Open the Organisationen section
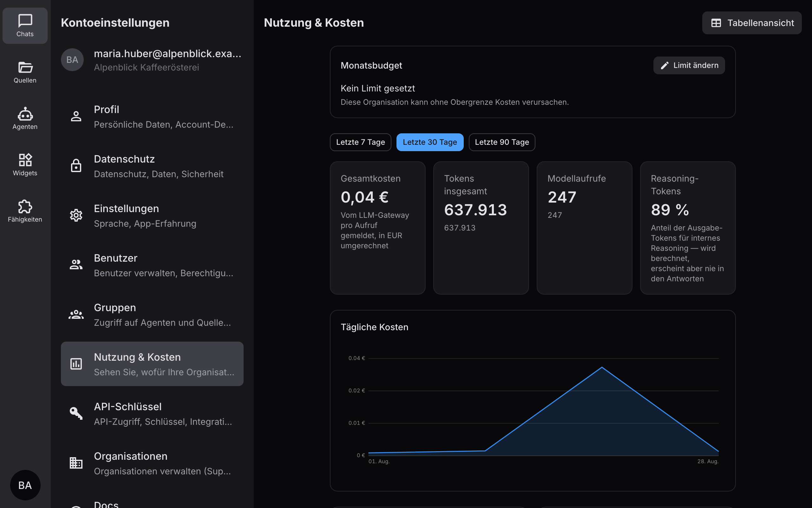 point(152,463)
